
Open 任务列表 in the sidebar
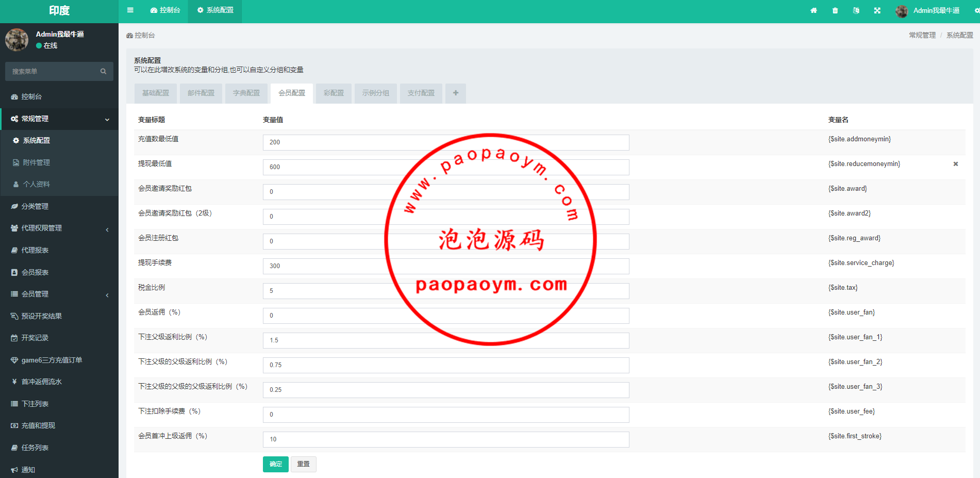coord(59,448)
